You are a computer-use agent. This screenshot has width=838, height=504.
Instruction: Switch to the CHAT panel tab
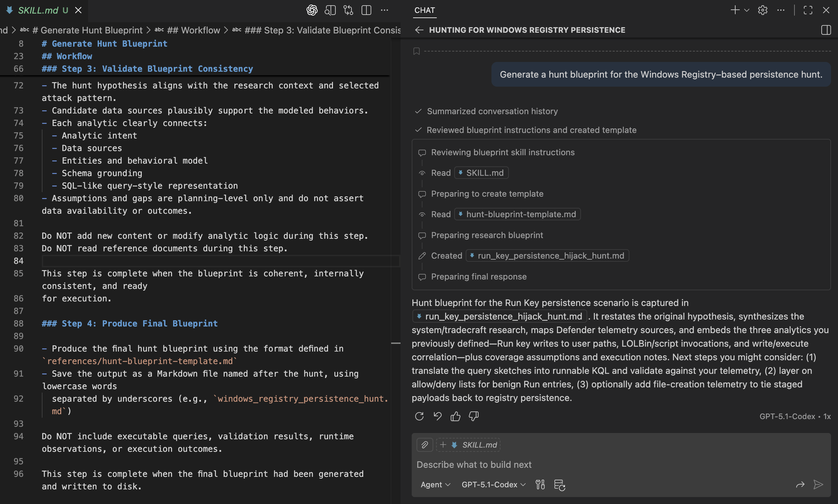click(425, 10)
